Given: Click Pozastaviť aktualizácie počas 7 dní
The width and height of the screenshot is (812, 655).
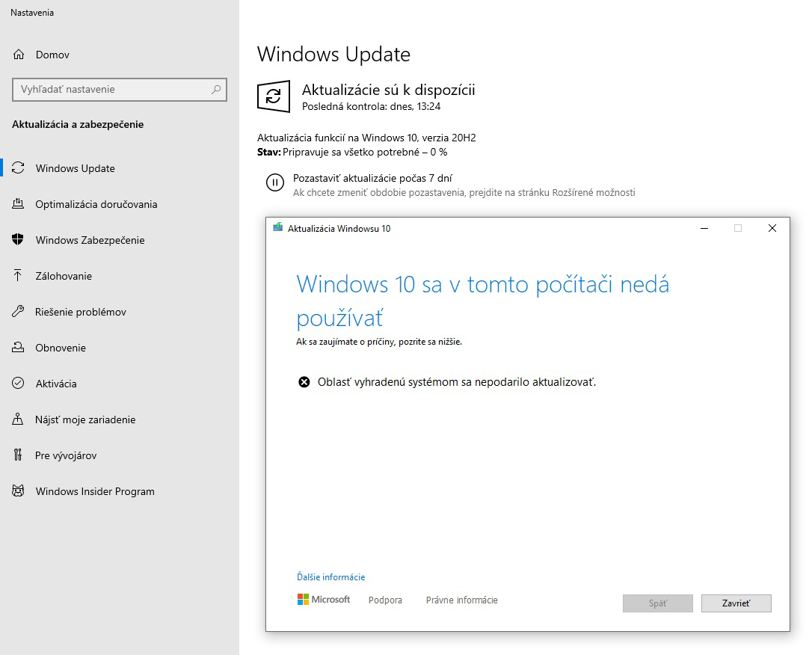Looking at the screenshot, I should pos(372,178).
